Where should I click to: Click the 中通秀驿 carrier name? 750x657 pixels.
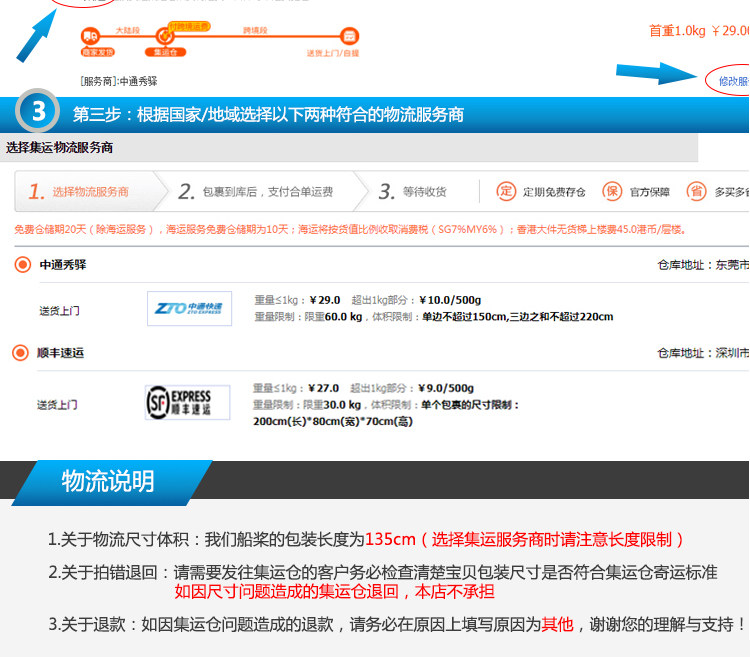[x=63, y=264]
